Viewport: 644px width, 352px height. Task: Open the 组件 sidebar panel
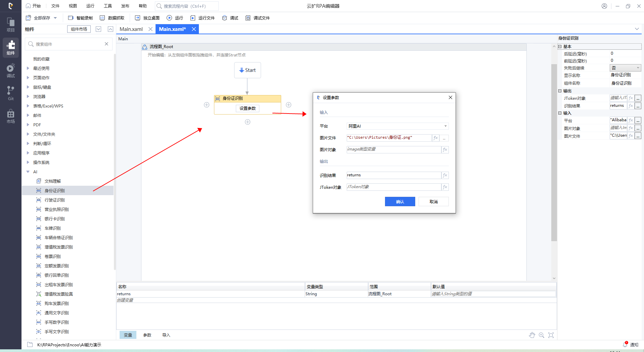coord(11,48)
